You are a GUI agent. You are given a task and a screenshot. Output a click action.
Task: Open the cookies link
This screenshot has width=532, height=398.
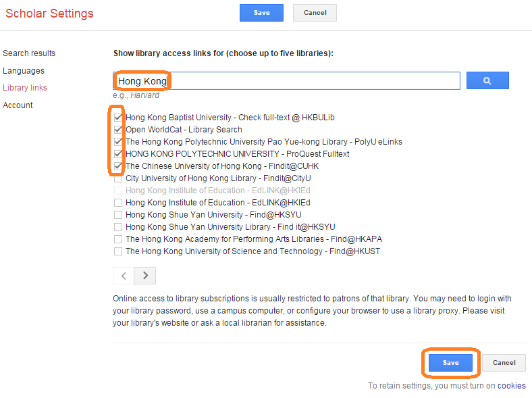[511, 386]
